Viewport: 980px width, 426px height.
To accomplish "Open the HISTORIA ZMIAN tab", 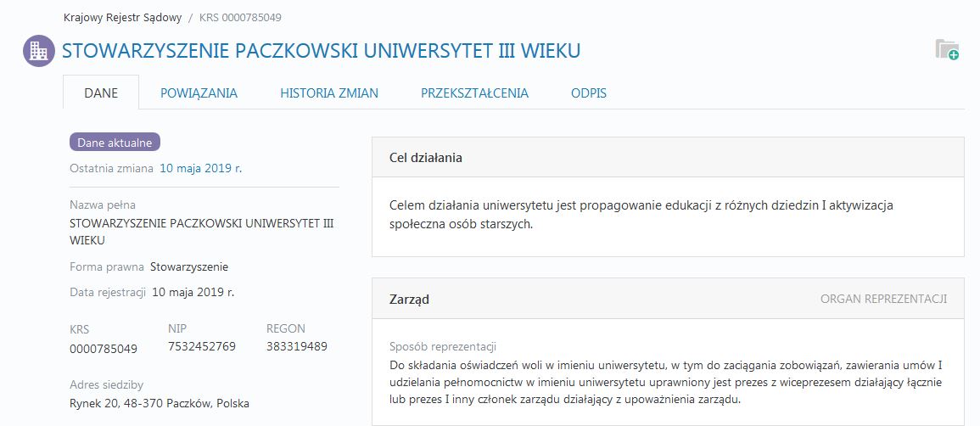I will (x=329, y=93).
